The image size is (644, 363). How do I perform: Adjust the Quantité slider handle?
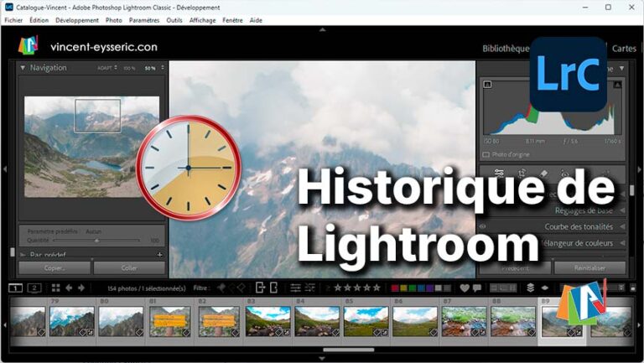click(x=97, y=241)
